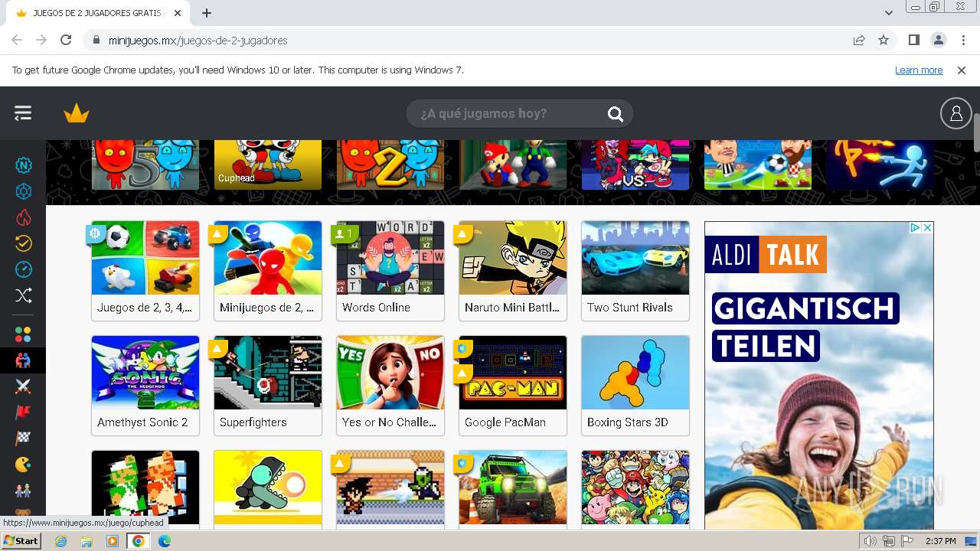This screenshot has height=551, width=980.
Task: Open the checkered flag racing games icon
Action: [x=24, y=439]
